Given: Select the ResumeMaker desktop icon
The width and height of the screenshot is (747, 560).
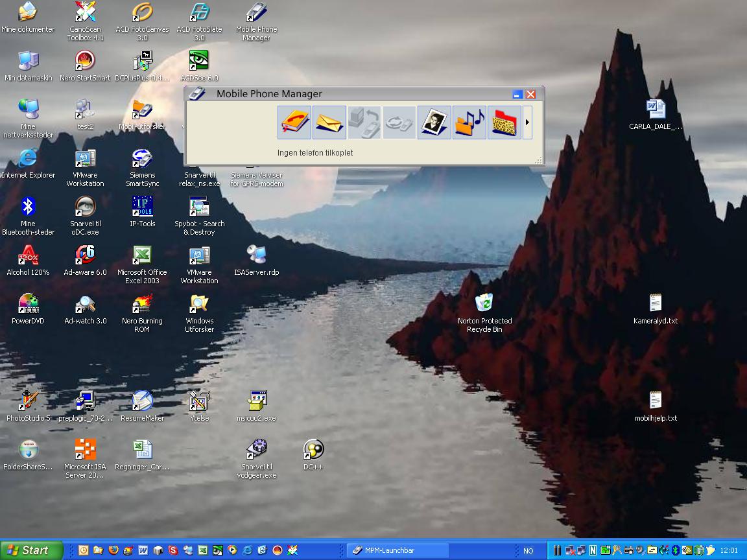Looking at the screenshot, I should (142, 406).
